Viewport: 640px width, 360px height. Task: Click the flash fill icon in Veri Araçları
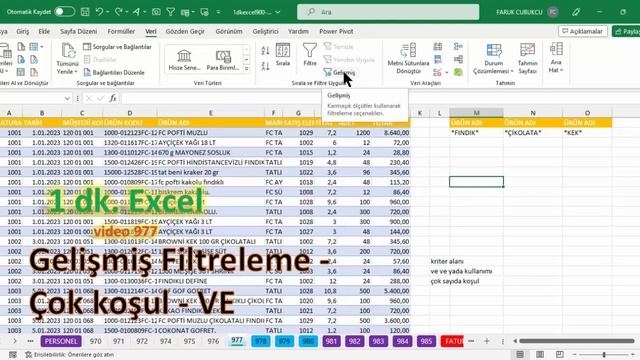click(x=438, y=47)
